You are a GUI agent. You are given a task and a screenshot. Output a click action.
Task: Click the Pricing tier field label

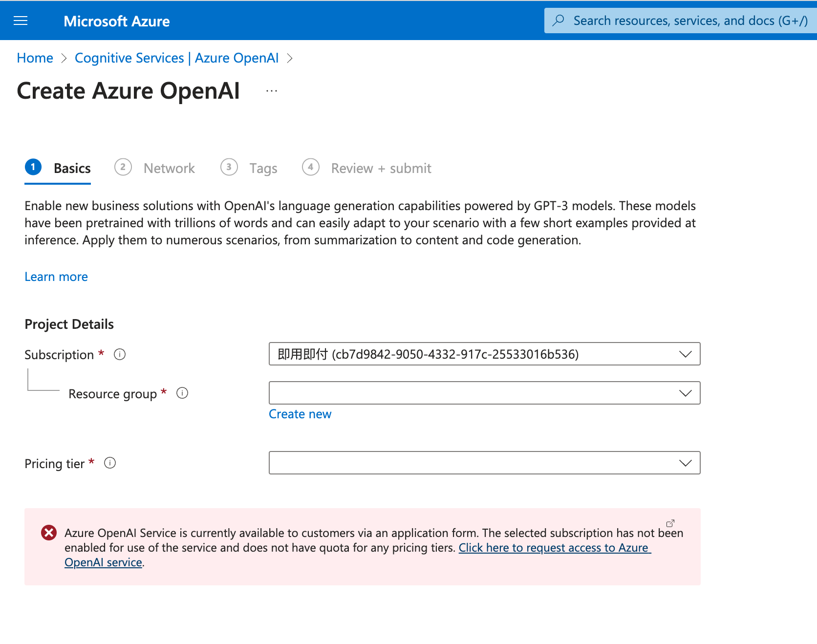(55, 464)
